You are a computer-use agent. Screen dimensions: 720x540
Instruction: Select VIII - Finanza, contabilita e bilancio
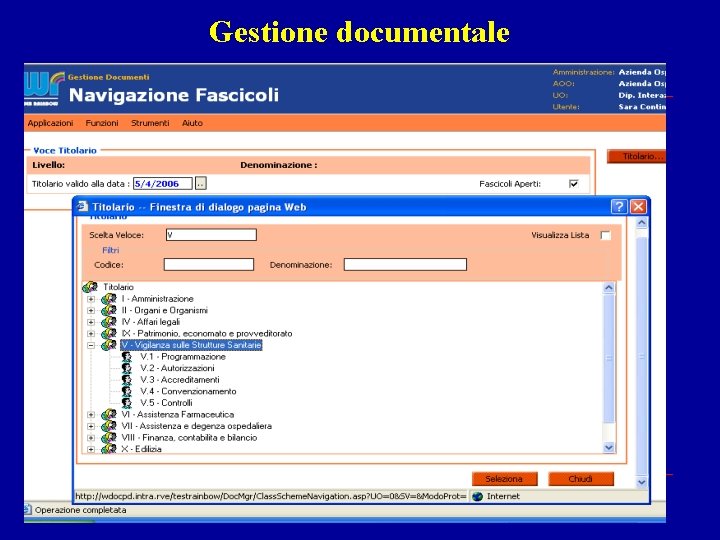[x=189, y=438]
